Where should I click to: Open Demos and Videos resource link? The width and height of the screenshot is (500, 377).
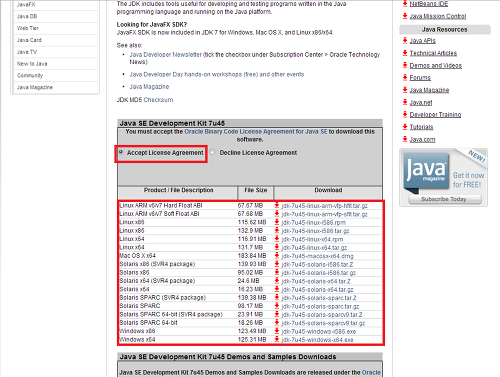[x=436, y=65]
